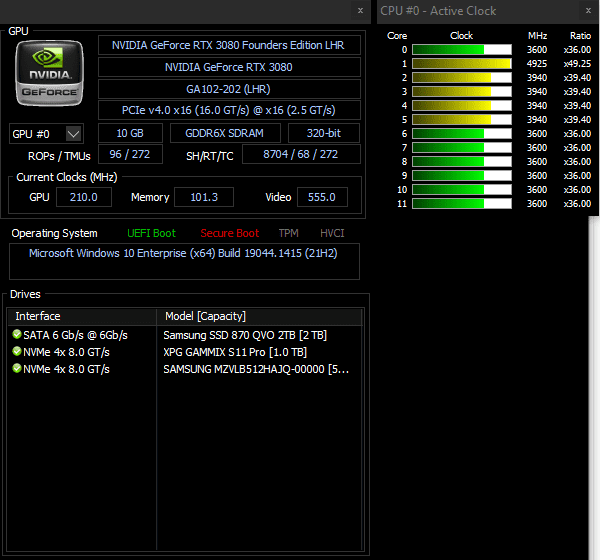This screenshot has width=600, height=560.
Task: Click the NVIDIA GeForce logo
Action: [49, 73]
